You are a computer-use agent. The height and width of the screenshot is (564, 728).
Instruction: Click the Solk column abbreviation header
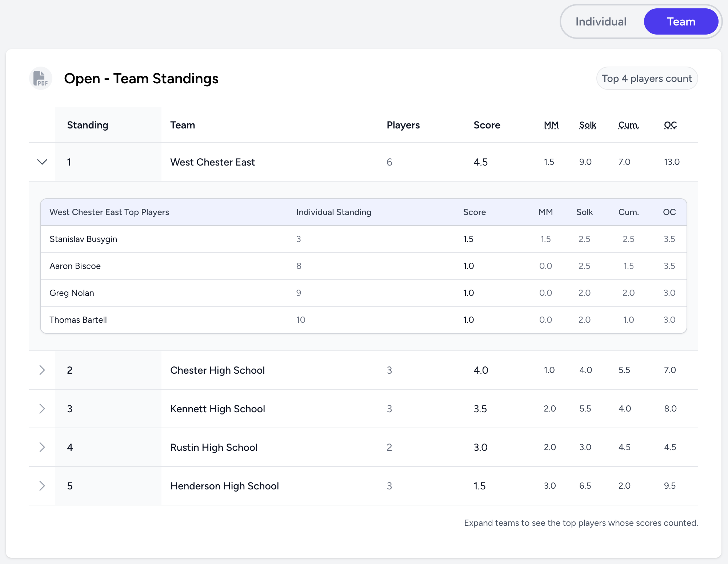pos(587,125)
